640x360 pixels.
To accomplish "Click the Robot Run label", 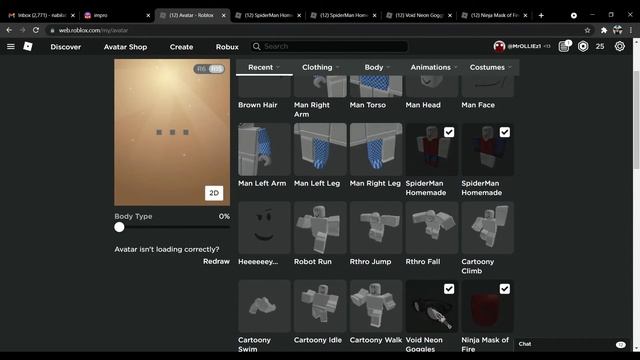I will click(313, 262).
